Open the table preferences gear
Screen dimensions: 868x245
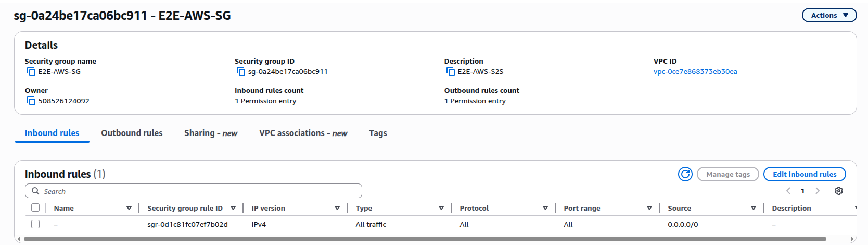coord(838,191)
